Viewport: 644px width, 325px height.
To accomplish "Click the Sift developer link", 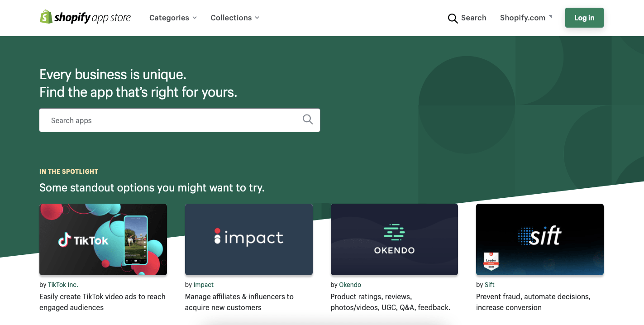I will click(x=490, y=285).
